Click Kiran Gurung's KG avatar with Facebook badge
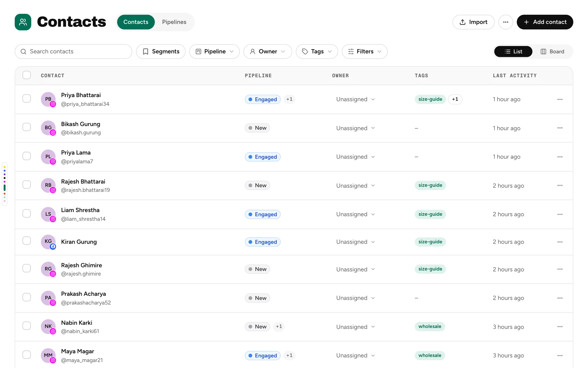 coord(48,242)
